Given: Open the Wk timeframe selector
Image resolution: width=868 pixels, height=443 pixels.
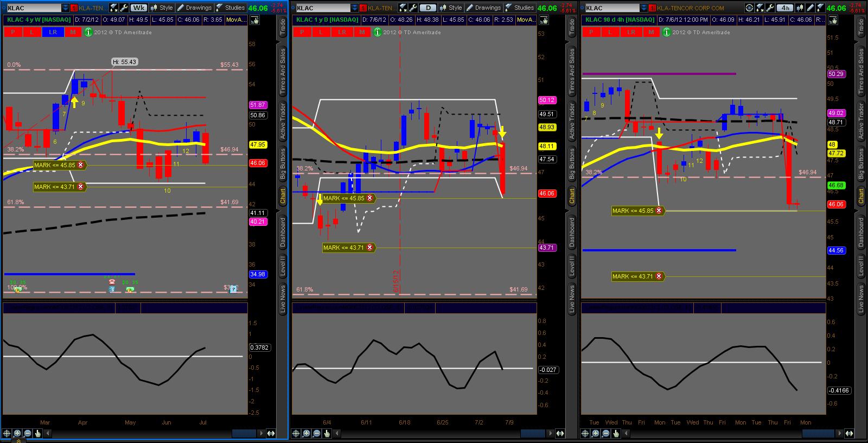Looking at the screenshot, I should point(139,8).
